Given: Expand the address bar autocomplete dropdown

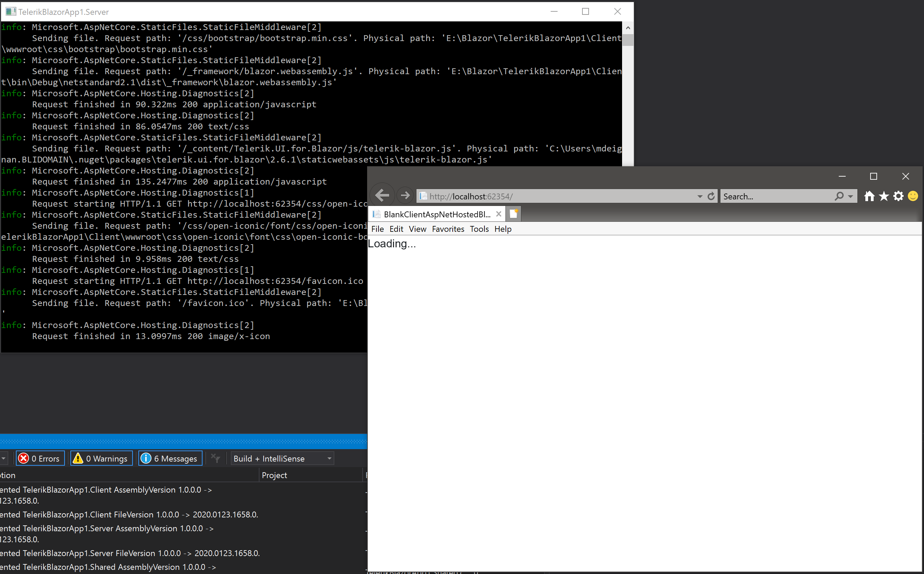Looking at the screenshot, I should coord(700,197).
